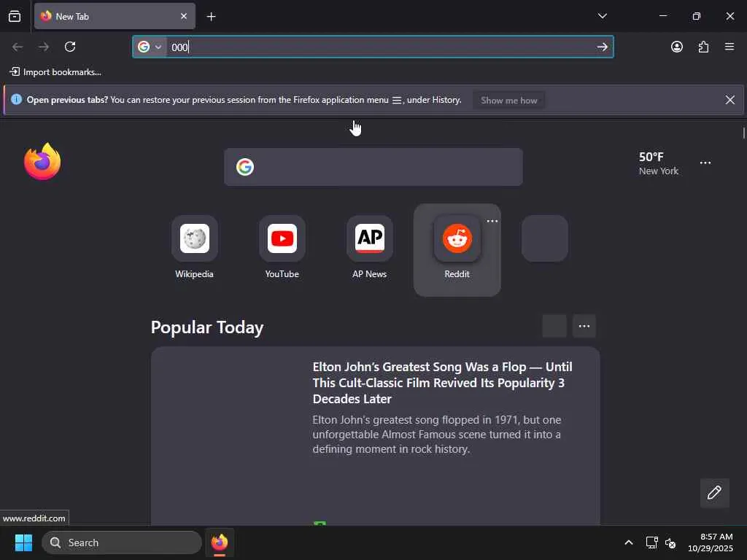Open the 50°F New York weather widget
The width and height of the screenshot is (747, 560).
(659, 163)
